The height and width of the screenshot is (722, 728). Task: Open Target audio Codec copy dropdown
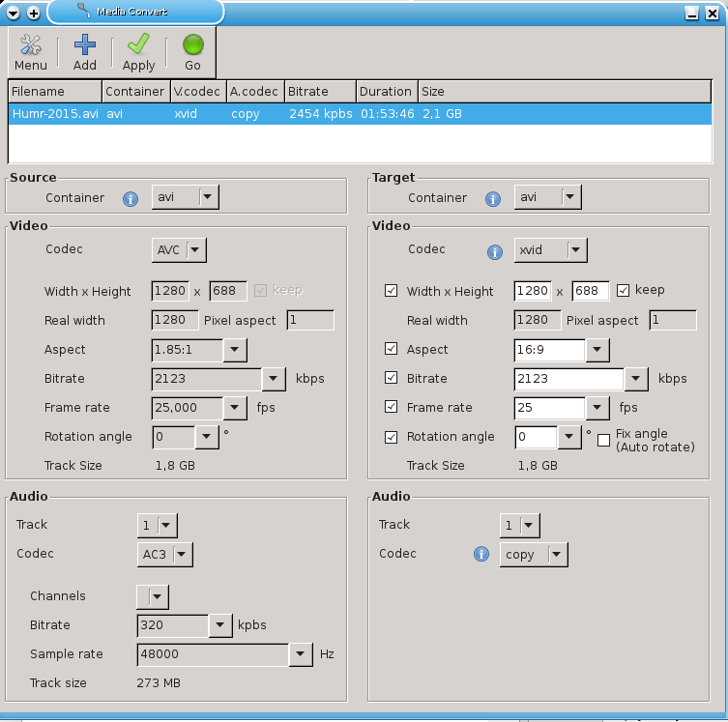tap(534, 555)
